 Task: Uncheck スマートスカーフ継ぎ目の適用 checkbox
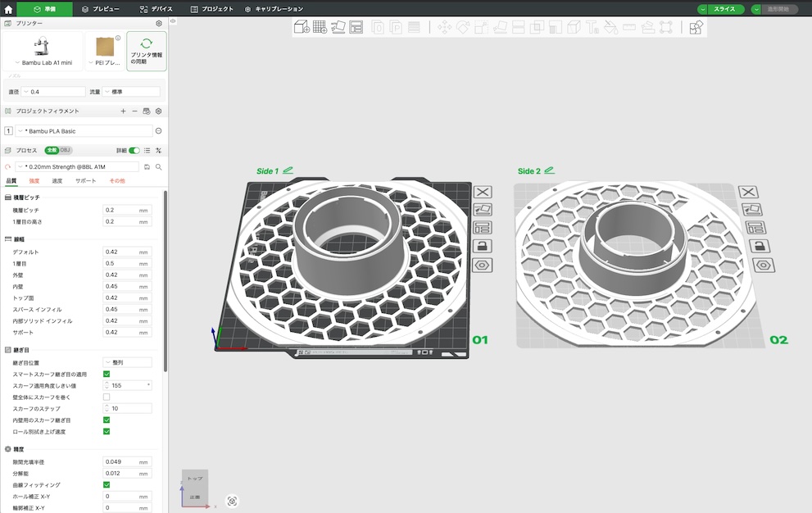[x=107, y=374]
